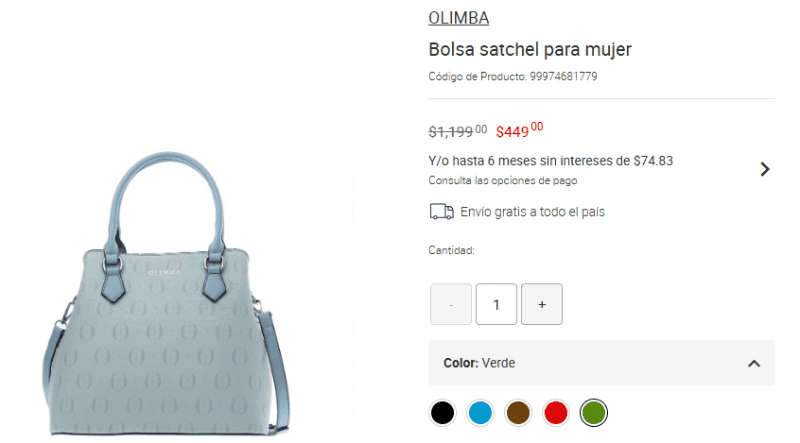Screen dimensions: 800x443
Task: Click the quantity input showing 1
Action: tap(496, 304)
